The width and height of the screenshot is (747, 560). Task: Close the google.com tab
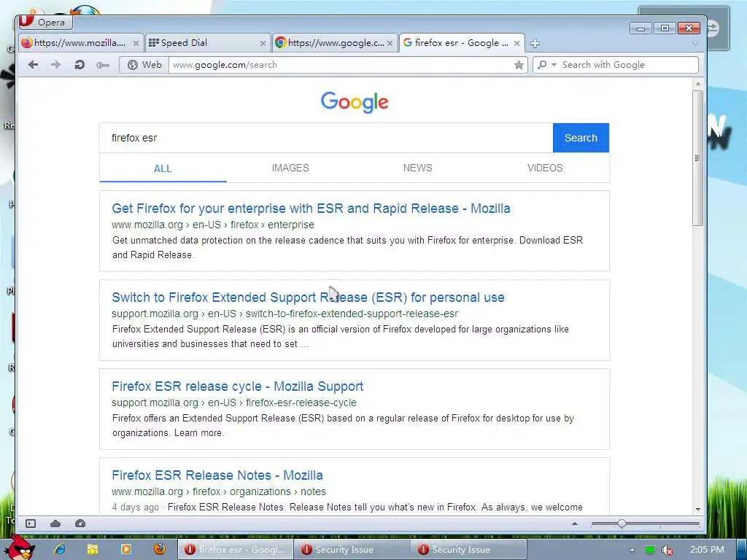(390, 43)
